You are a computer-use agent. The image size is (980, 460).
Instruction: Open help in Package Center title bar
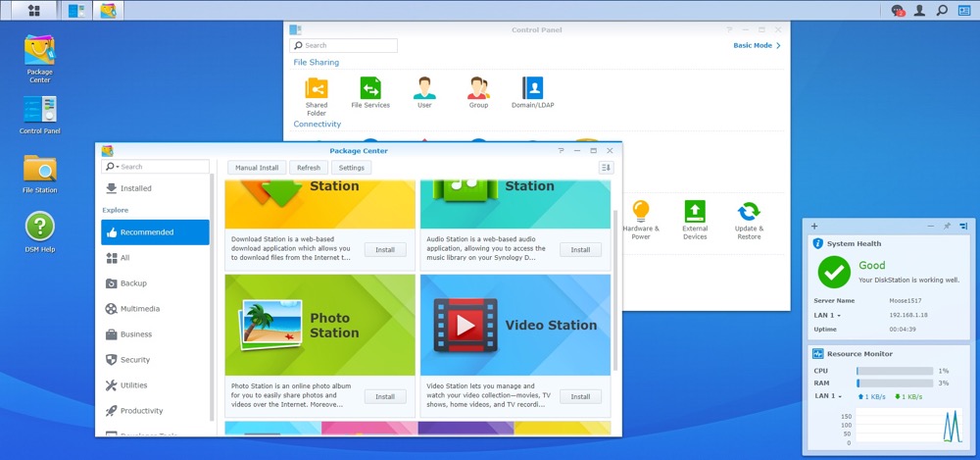tap(561, 151)
